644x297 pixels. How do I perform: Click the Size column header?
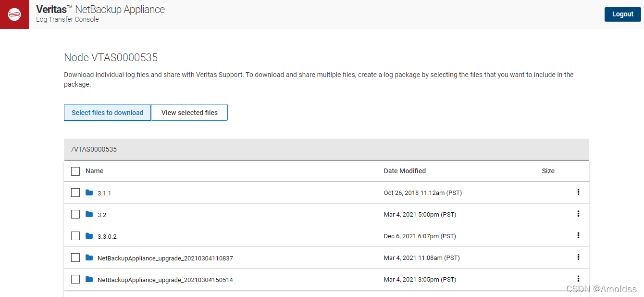click(x=548, y=171)
